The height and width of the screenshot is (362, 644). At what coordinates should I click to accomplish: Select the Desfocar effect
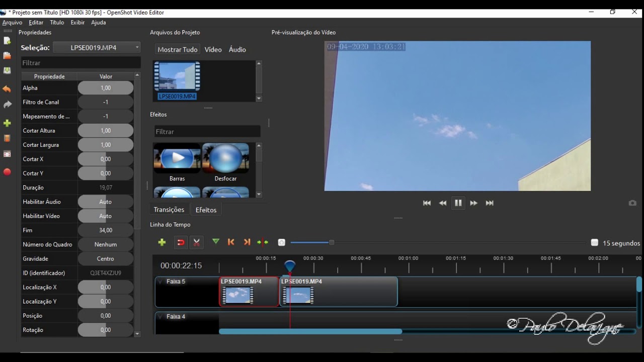tap(225, 162)
